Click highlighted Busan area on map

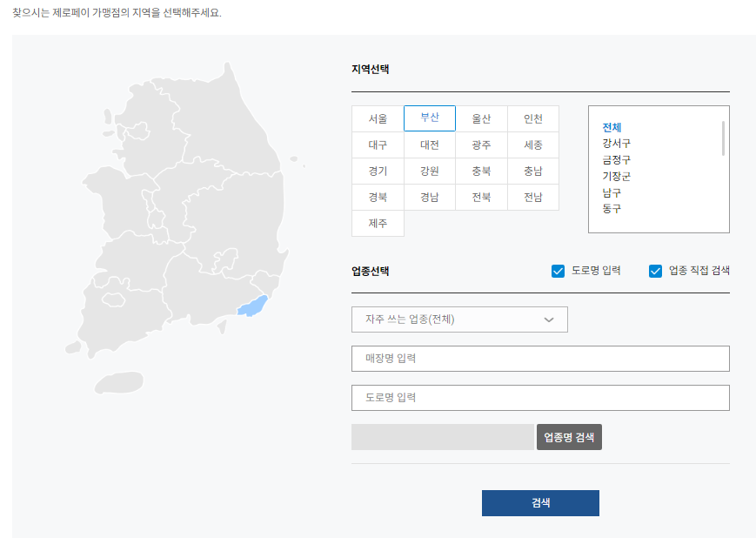pyautogui.click(x=253, y=306)
